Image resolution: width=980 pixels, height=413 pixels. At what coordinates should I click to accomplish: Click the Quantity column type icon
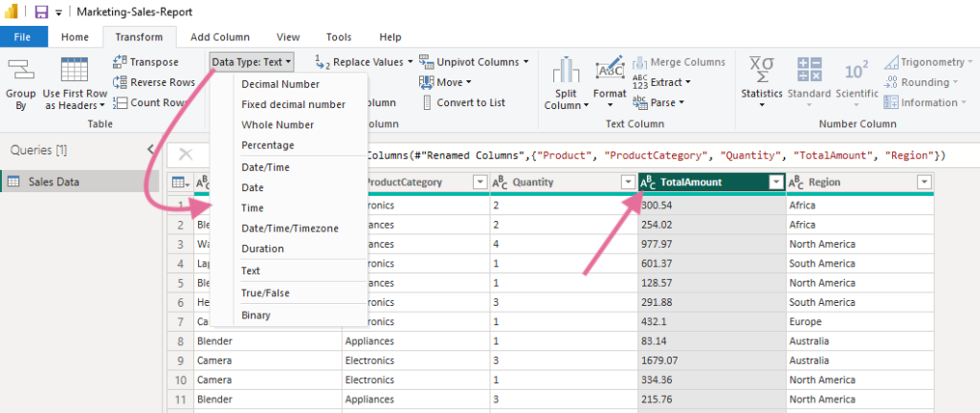point(500,183)
